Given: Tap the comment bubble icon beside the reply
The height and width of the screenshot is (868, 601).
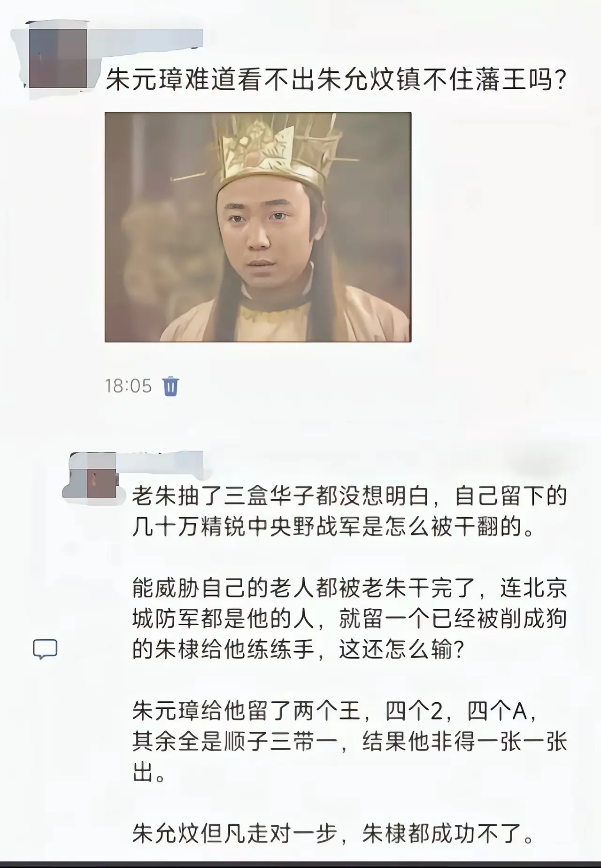Looking at the screenshot, I should point(45,649).
